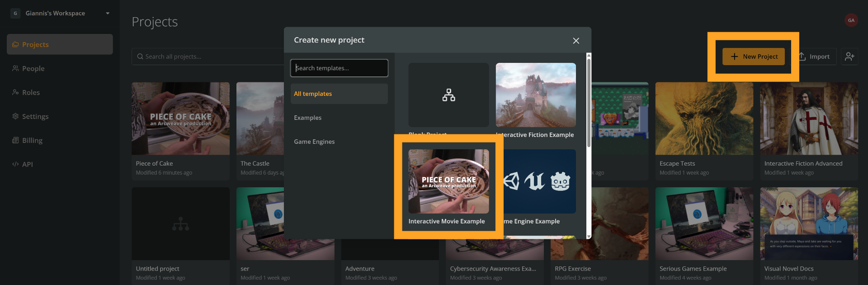
Task: Close the Create new project dialog
Action: click(x=576, y=41)
